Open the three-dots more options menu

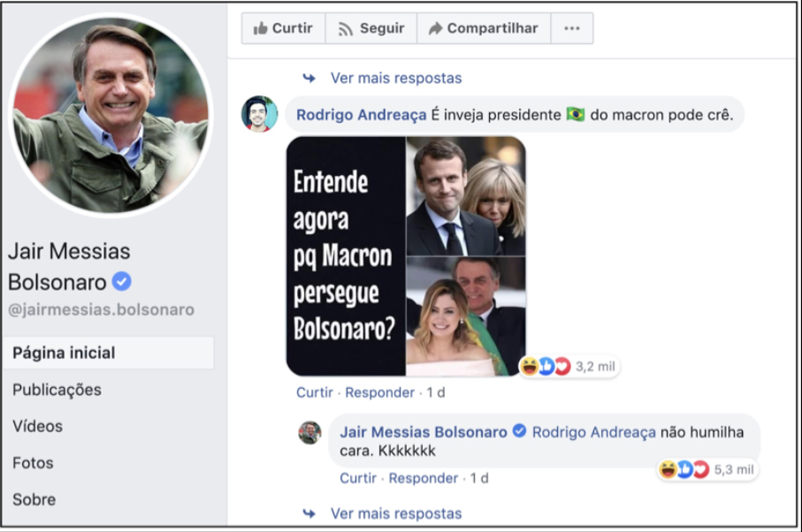coord(572,28)
